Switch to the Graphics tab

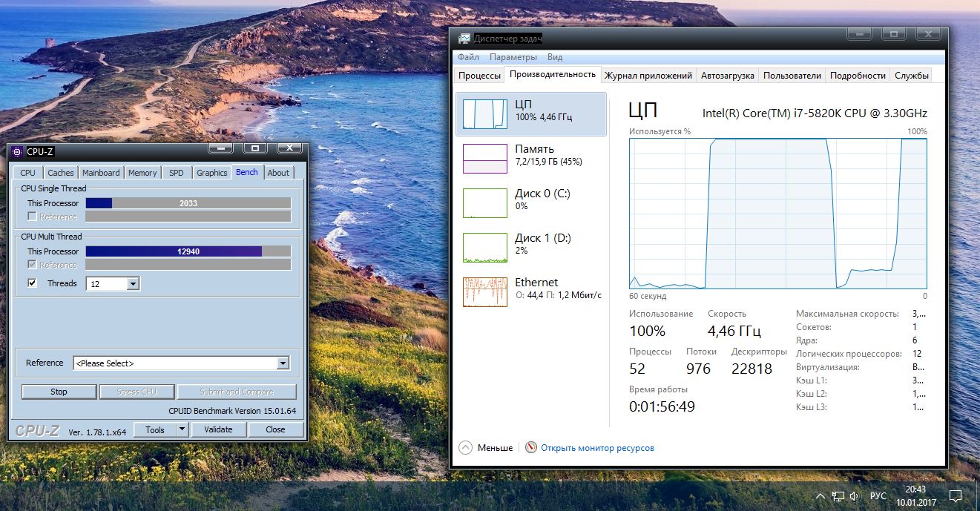212,173
